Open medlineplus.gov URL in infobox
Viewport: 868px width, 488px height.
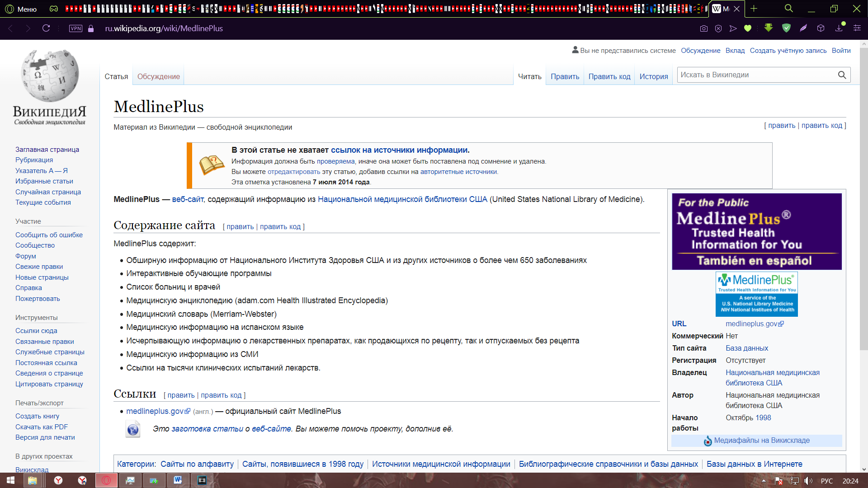click(755, 324)
